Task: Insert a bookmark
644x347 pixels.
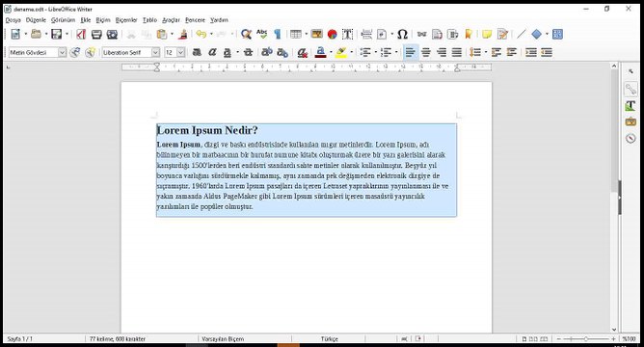Action: (468, 34)
